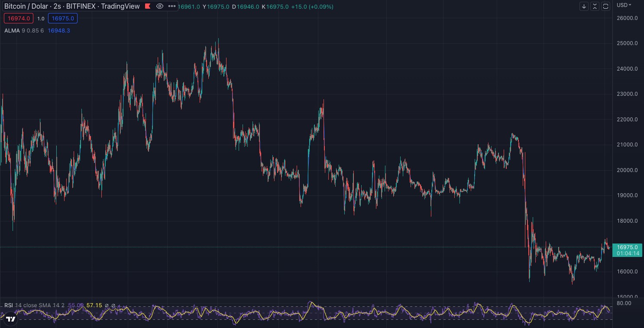Screen dimensions: 644x328
Task: Toggle symbol visibility with the eye icon
Action: [x=160, y=6]
